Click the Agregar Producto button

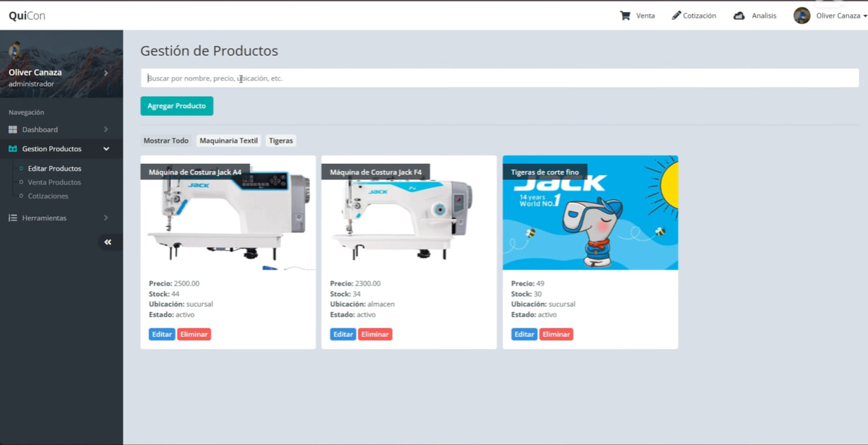pos(177,105)
